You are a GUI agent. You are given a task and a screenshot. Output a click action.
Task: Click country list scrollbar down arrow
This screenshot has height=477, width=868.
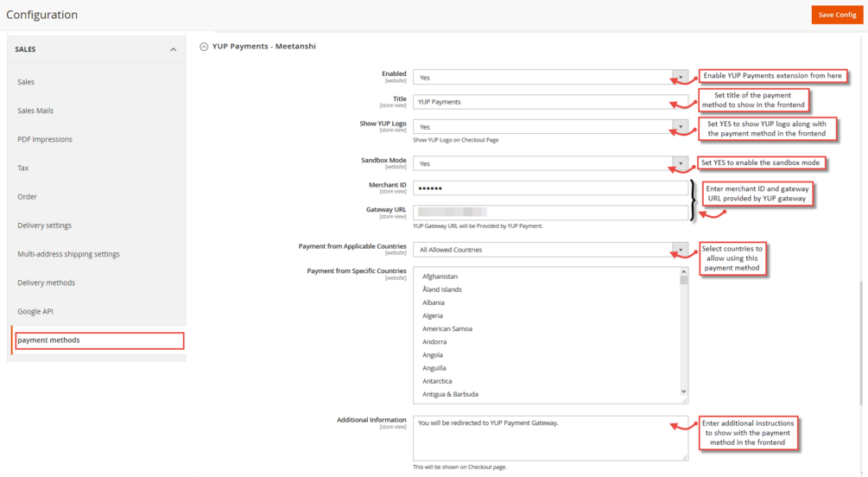click(684, 391)
